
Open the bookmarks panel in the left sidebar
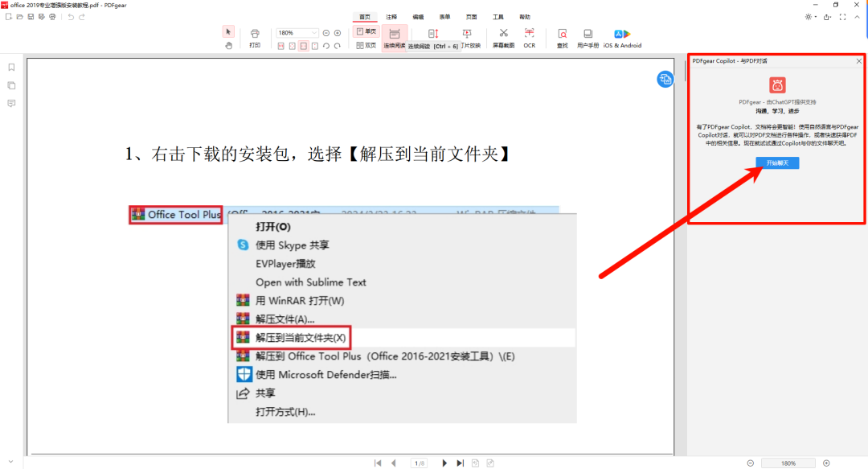[11, 68]
